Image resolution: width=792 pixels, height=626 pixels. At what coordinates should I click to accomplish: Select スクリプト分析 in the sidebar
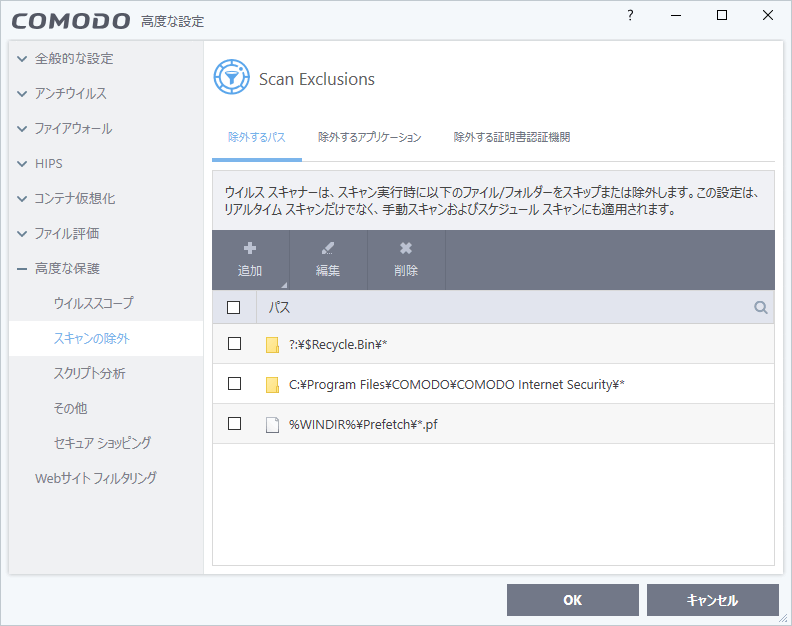(89, 373)
